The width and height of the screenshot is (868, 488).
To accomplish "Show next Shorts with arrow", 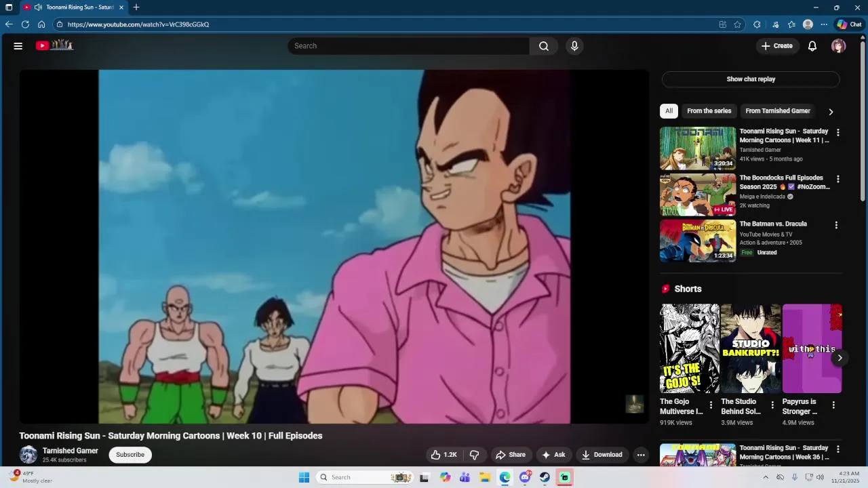I will [840, 358].
